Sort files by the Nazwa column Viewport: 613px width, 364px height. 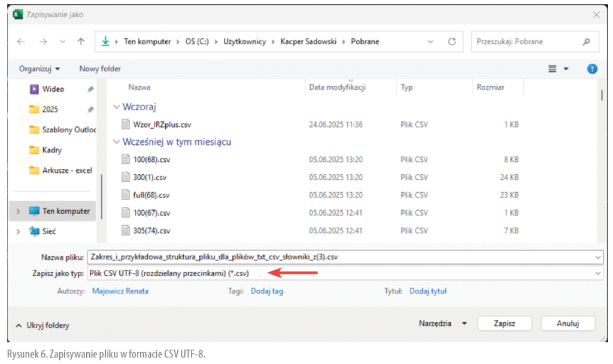click(x=139, y=87)
